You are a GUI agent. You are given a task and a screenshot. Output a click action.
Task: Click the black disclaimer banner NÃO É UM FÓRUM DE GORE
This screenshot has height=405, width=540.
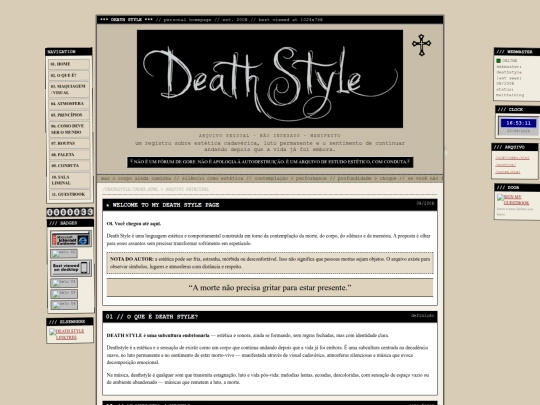[x=270, y=162]
